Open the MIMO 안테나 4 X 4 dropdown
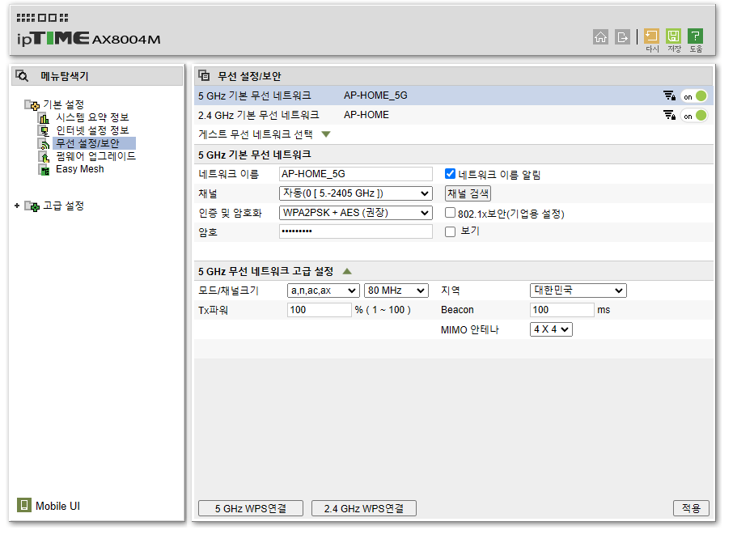Viewport: 754px width, 560px height. click(x=551, y=329)
